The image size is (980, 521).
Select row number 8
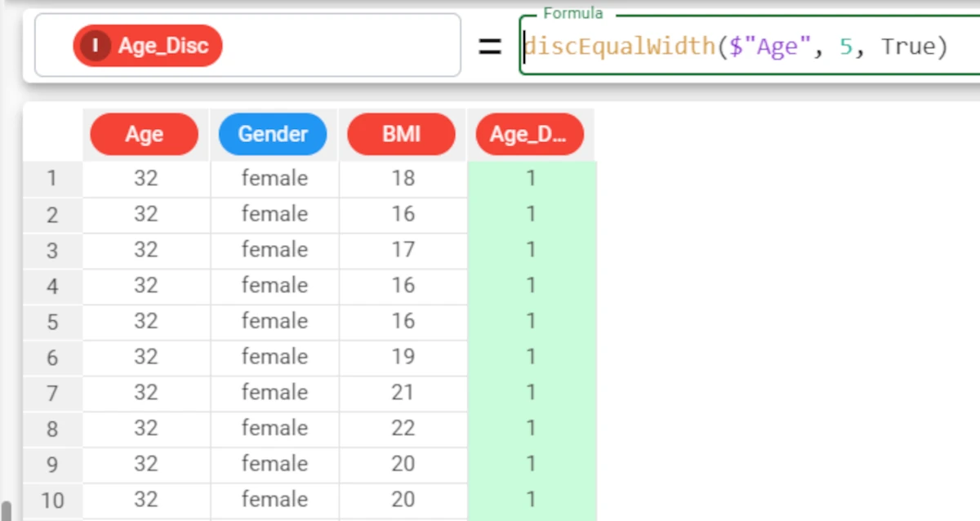coord(52,429)
